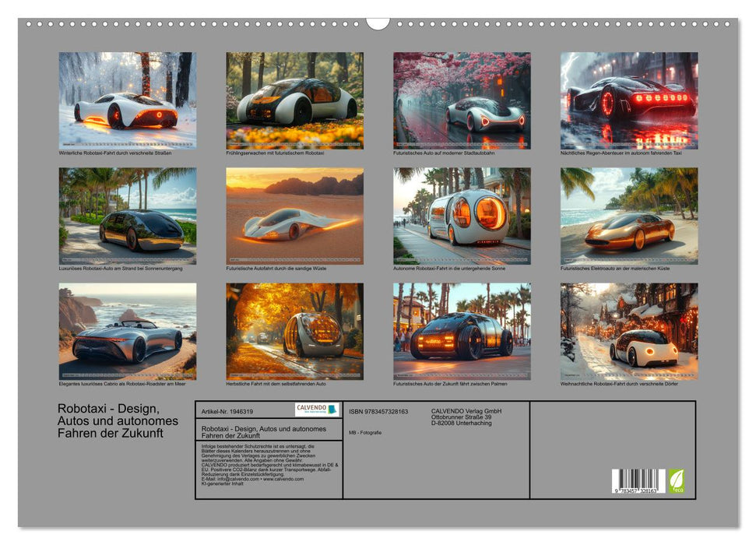
Task: Select the Artikel-Nr. 1946319 field
Action: (227, 412)
